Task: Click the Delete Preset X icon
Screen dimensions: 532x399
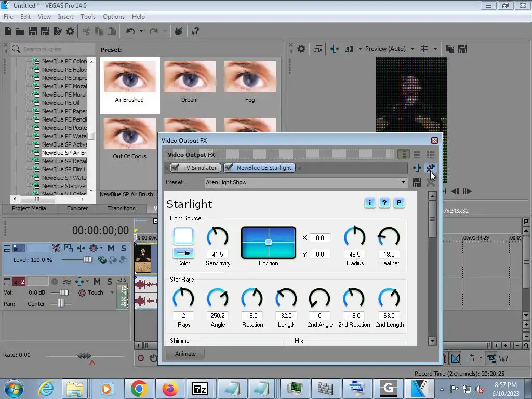Action: coord(431,182)
